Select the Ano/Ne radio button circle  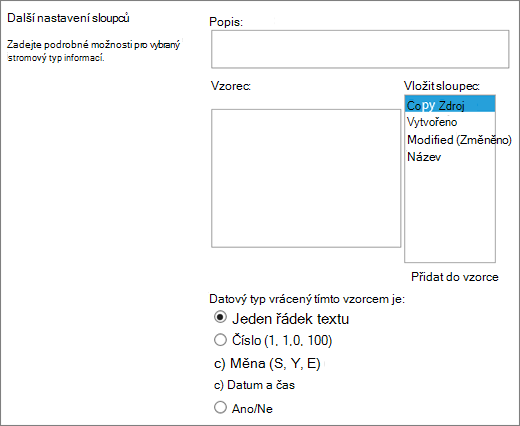coord(220,407)
